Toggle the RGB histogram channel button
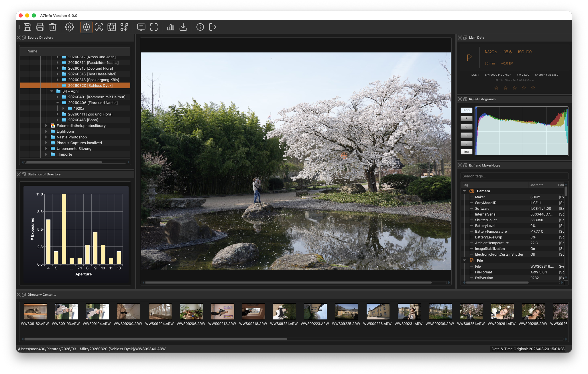 point(466,110)
